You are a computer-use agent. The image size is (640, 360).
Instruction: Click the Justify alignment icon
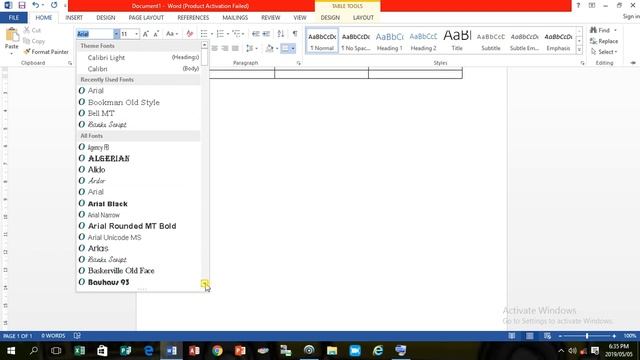point(235,48)
